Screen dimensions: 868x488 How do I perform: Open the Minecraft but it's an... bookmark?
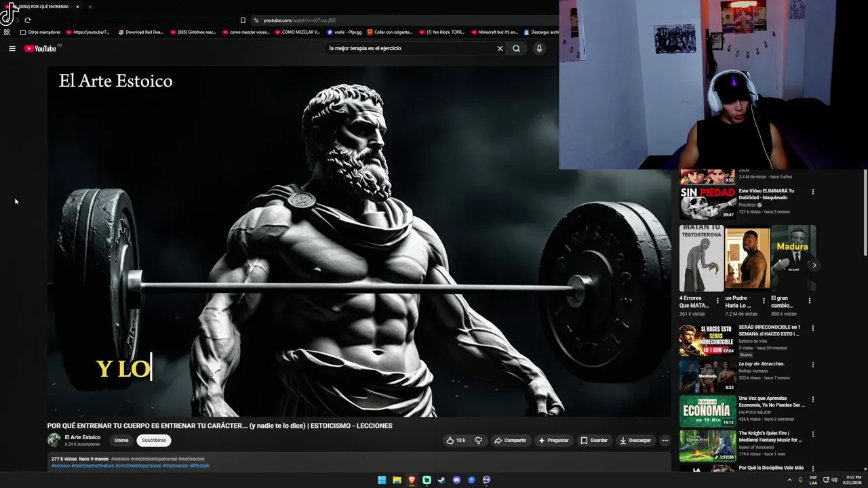(494, 32)
